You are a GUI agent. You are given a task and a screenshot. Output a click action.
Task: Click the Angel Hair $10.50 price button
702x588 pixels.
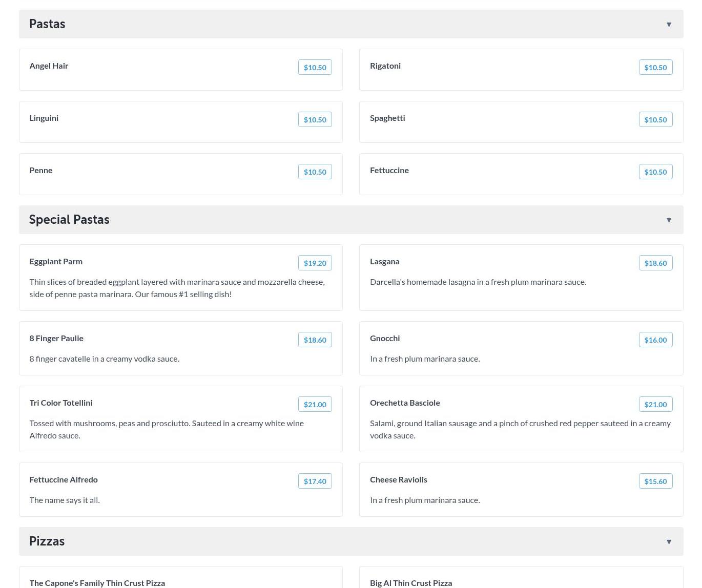tap(315, 68)
